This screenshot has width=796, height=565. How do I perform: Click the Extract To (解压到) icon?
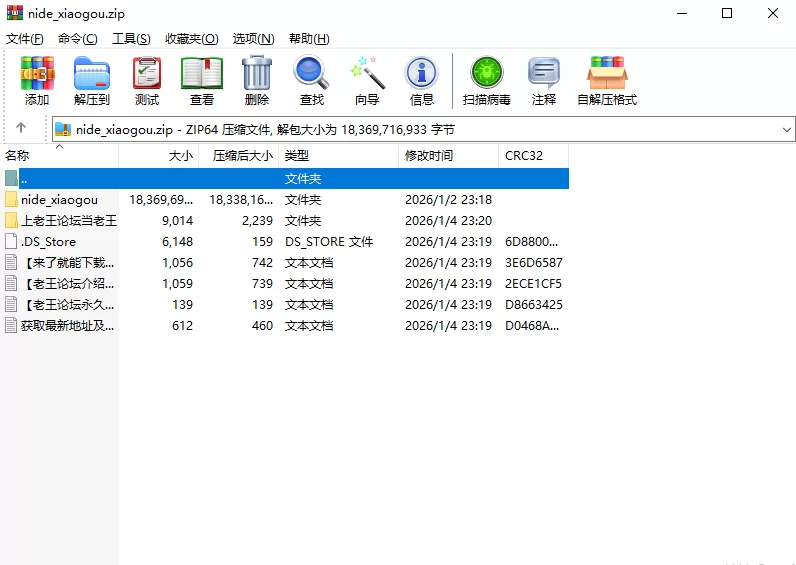point(92,81)
